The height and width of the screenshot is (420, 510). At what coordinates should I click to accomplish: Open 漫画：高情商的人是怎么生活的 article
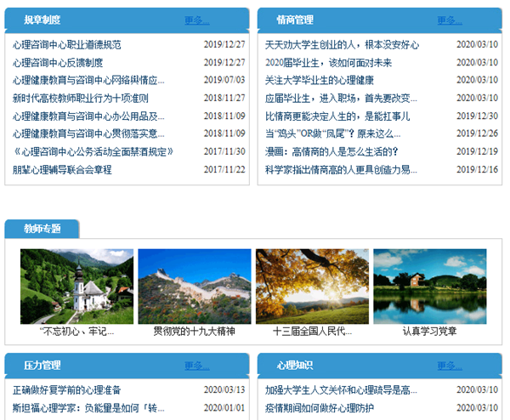coord(331,151)
